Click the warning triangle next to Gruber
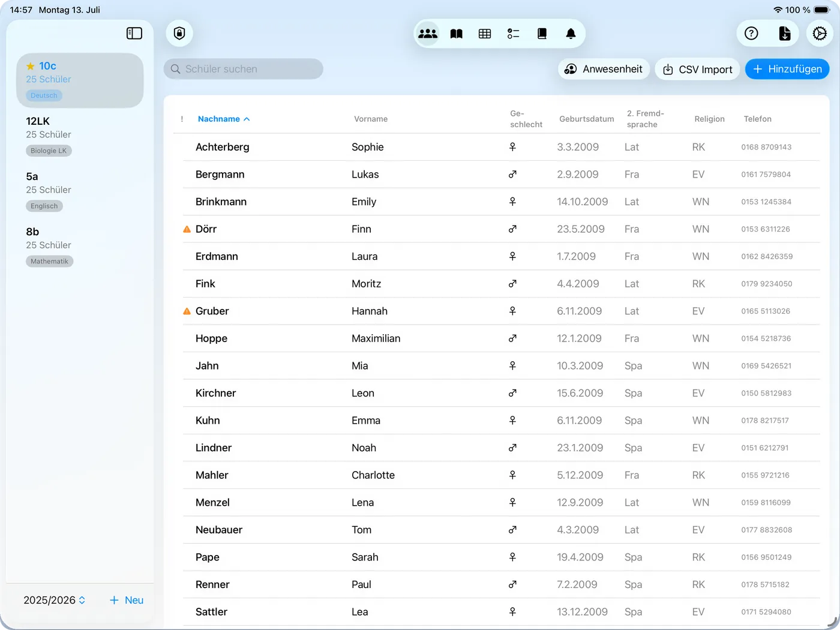The width and height of the screenshot is (840, 630). [x=187, y=311]
